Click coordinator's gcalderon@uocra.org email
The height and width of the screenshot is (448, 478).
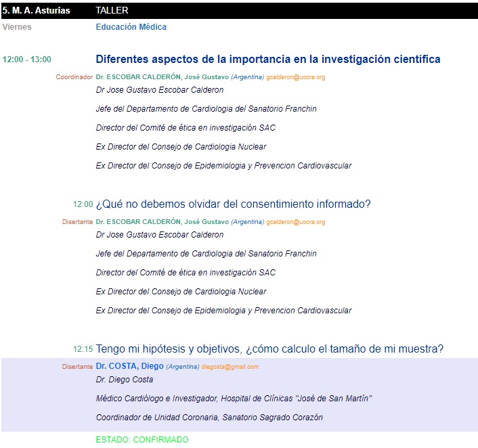(x=296, y=77)
